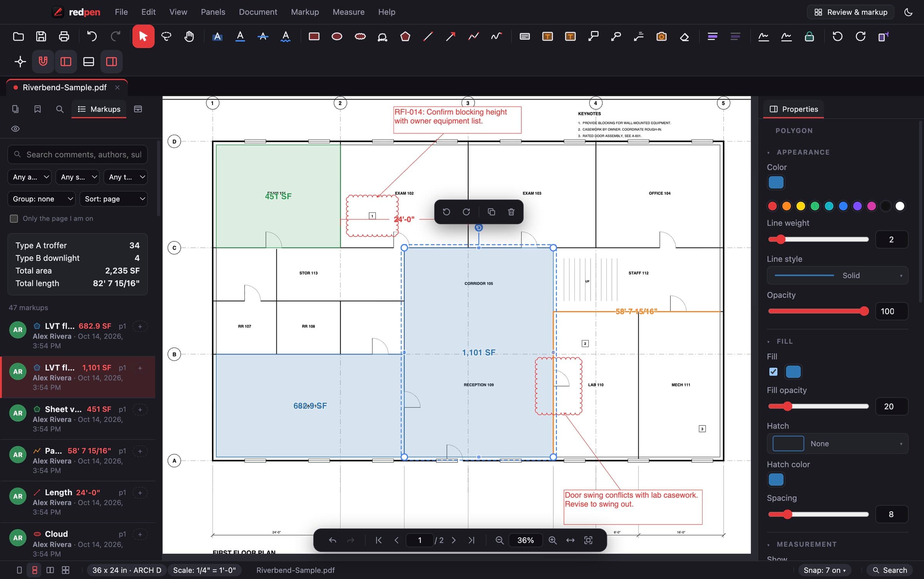Click the page number input box

[x=420, y=540]
